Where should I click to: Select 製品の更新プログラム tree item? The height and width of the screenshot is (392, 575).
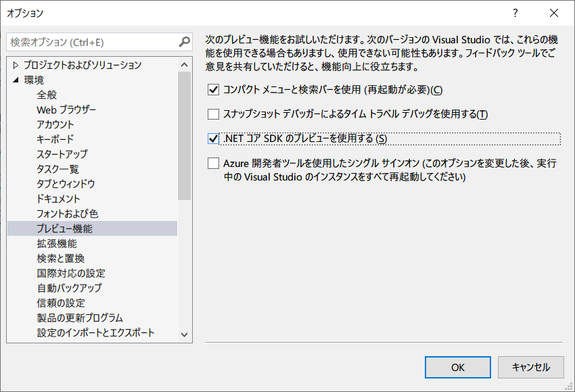click(80, 318)
